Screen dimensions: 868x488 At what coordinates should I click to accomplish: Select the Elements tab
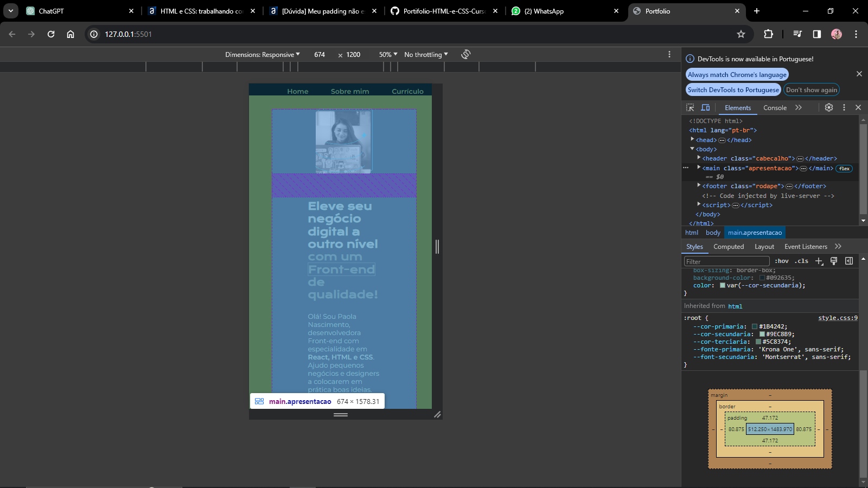(738, 108)
